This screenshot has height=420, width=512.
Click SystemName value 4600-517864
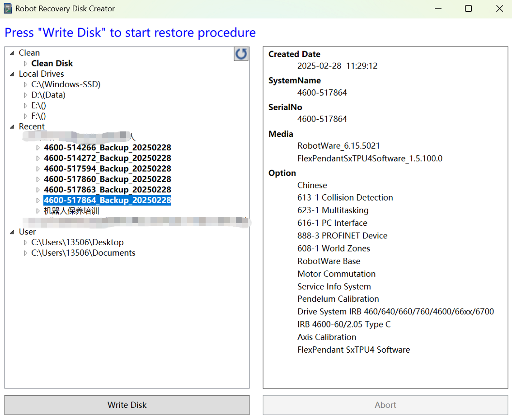coord(322,93)
